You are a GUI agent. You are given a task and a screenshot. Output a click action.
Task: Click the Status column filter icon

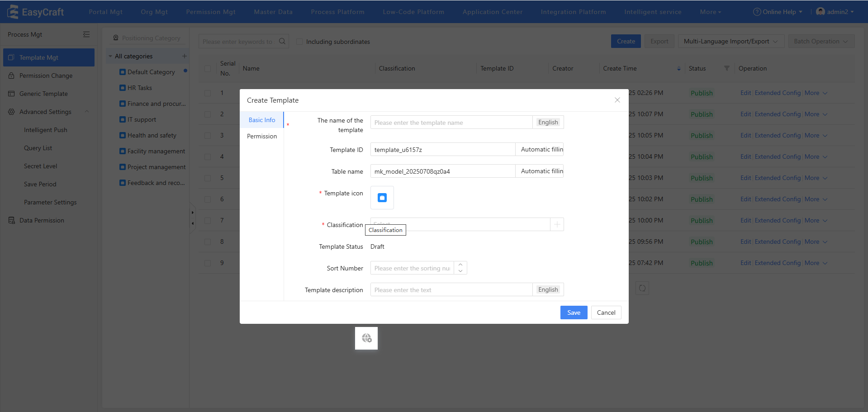coord(726,68)
